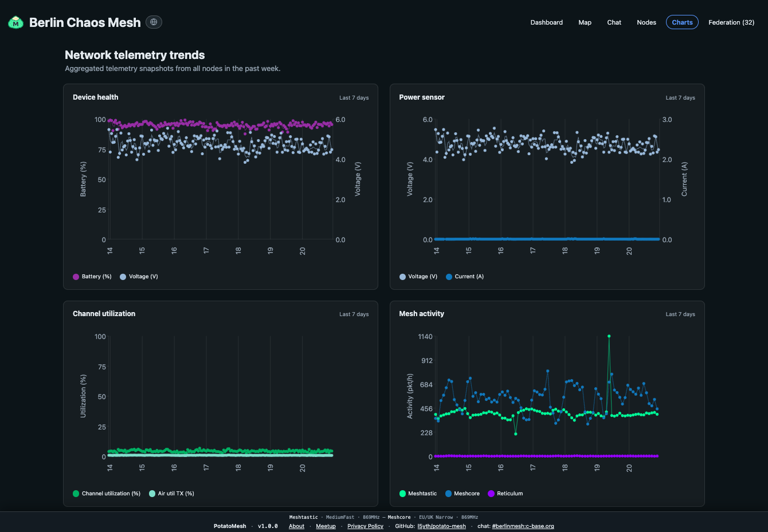Toggle Device health Voltage (V) legend
This screenshot has height=532, width=768.
[x=139, y=277]
